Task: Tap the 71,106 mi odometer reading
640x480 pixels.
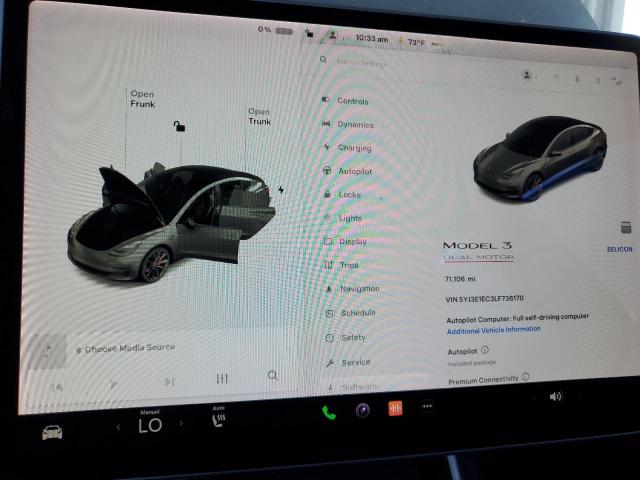Action: click(460, 279)
